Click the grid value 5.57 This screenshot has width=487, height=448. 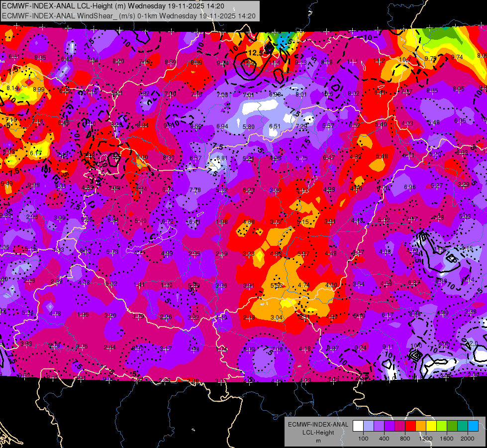tap(328, 125)
